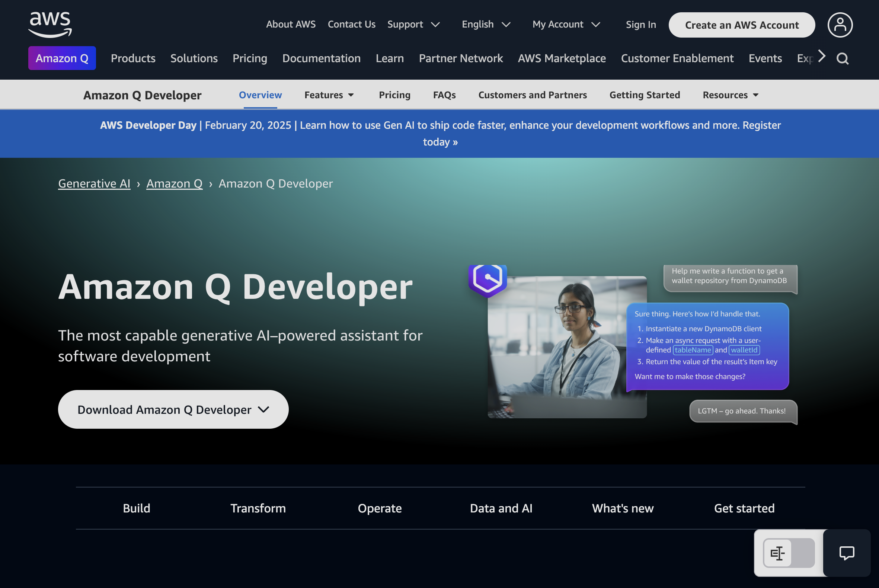879x588 pixels.
Task: Jump to What's new section
Action: coord(623,508)
